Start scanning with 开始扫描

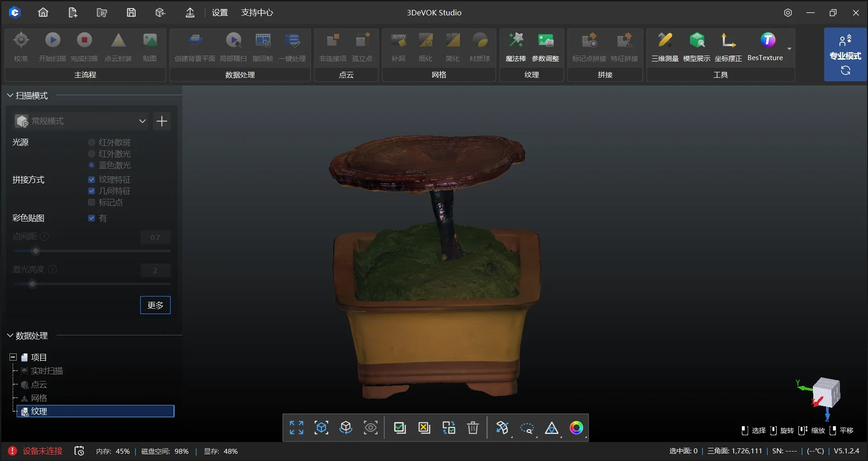52,47
